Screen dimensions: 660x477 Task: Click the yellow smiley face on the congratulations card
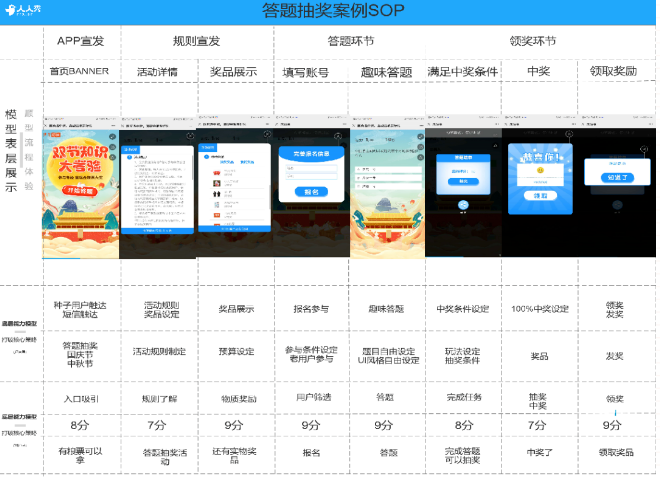[x=540, y=171]
